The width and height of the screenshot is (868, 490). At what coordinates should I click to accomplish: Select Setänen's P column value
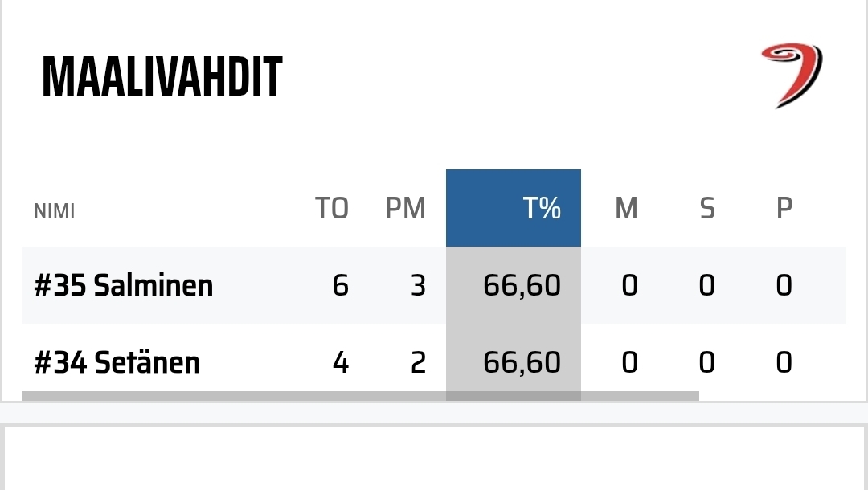784,362
